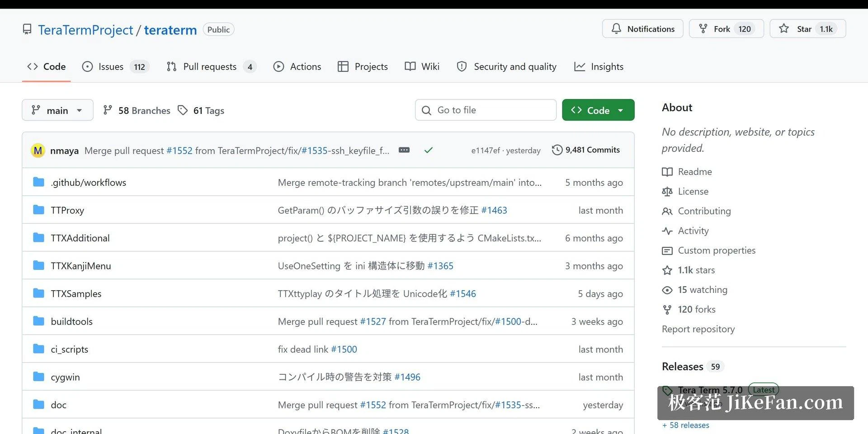Viewport: 868px width, 434px height.
Task: Click the Readme book icon in About
Action: [667, 172]
